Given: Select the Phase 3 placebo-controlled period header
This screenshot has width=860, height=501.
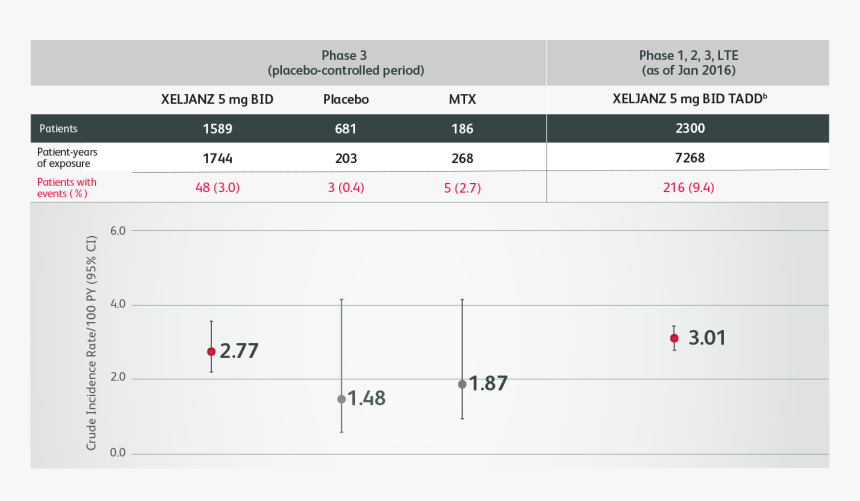Looking at the screenshot, I should click(x=346, y=63).
